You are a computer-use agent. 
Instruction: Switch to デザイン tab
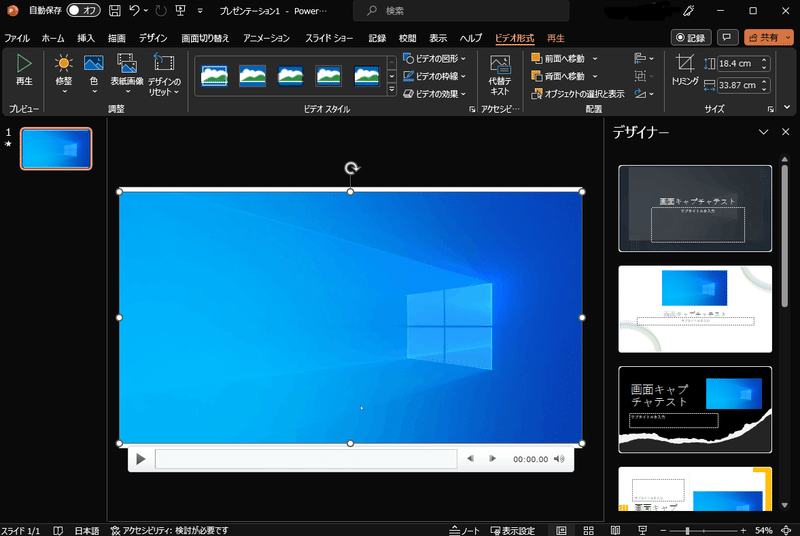[x=153, y=38]
